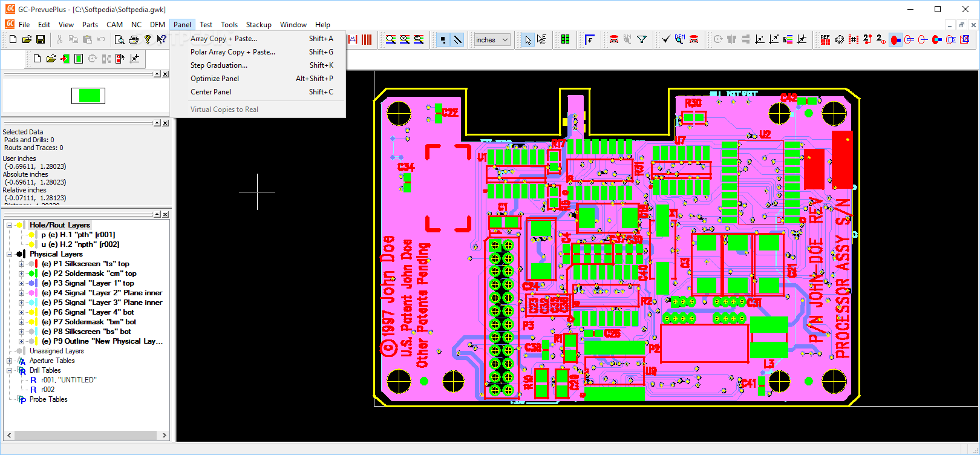Click the P2 Soldermask green color bar
Image resolution: width=980 pixels, height=455 pixels.
click(x=37, y=273)
